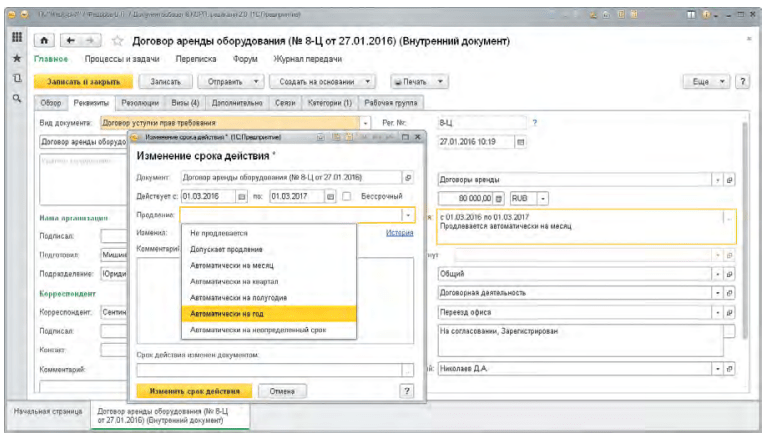This screenshot has width=767, height=440.
Task: Click the help question mark in dialog
Action: click(x=406, y=391)
